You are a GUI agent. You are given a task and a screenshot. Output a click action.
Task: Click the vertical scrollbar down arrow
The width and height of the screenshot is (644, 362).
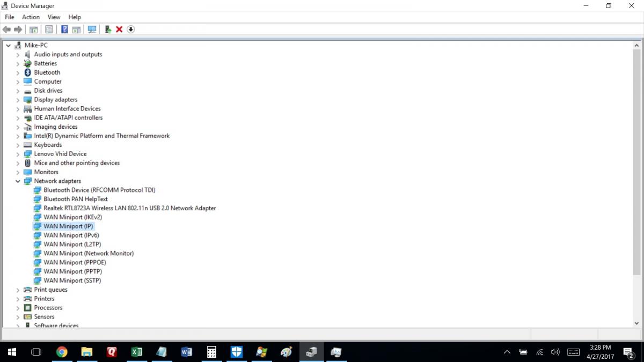pyautogui.click(x=637, y=323)
